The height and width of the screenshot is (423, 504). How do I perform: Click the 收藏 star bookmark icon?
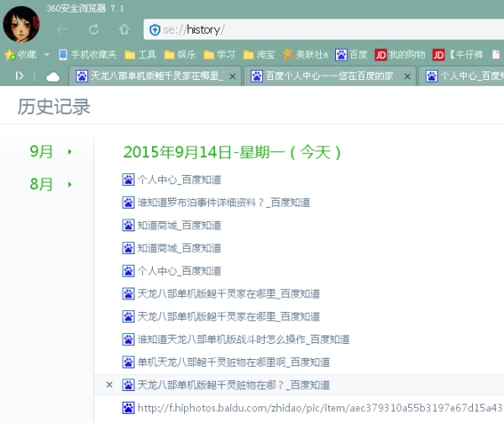[10, 55]
